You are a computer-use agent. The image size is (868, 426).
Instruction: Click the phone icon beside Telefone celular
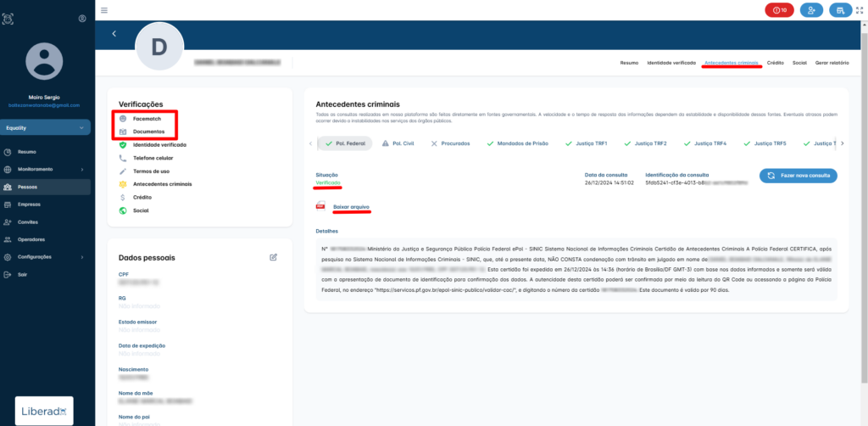click(123, 158)
